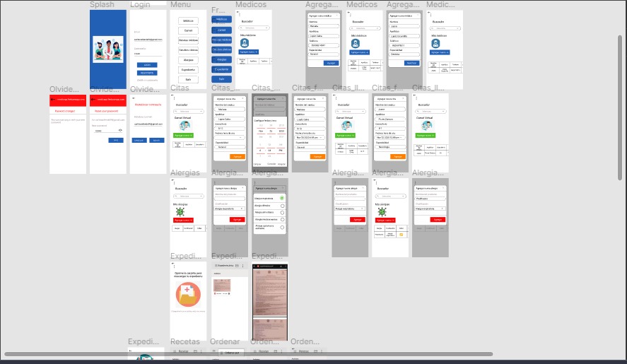
Task: Click doctor avatar icon in Medic... frame
Action: (435, 44)
